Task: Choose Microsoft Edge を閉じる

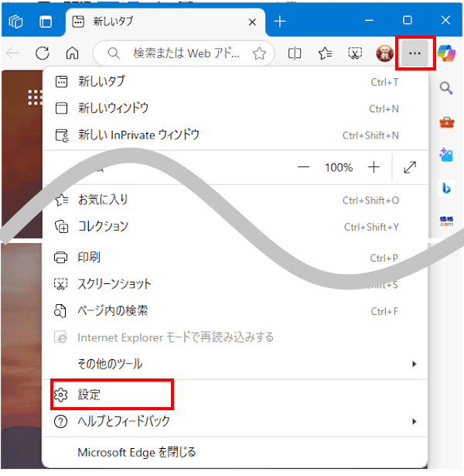Action: click(x=235, y=453)
